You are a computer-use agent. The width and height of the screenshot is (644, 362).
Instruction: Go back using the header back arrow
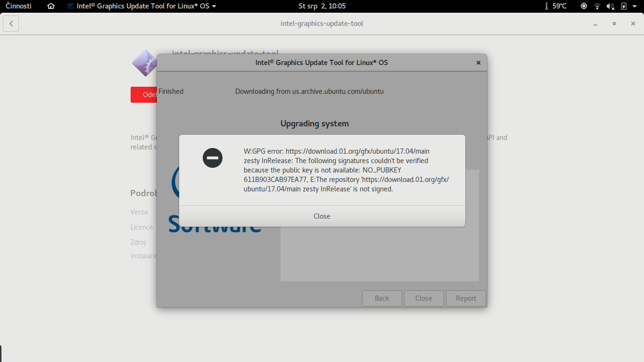pyautogui.click(x=11, y=24)
